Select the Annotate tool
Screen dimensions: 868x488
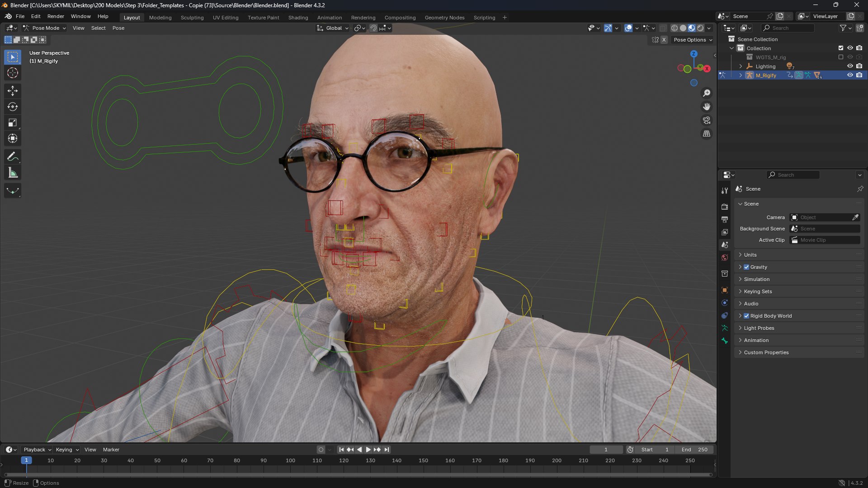tap(13, 157)
